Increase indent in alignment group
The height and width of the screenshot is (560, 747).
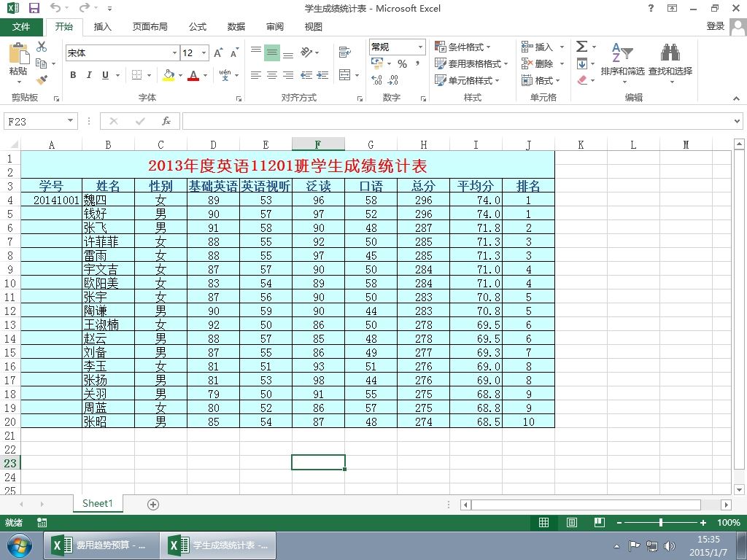click(322, 75)
